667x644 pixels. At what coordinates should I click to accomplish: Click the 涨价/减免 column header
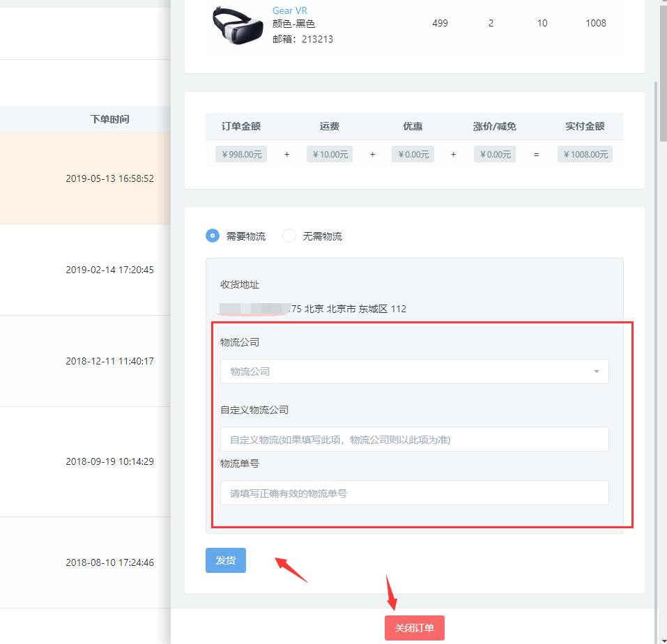click(495, 126)
